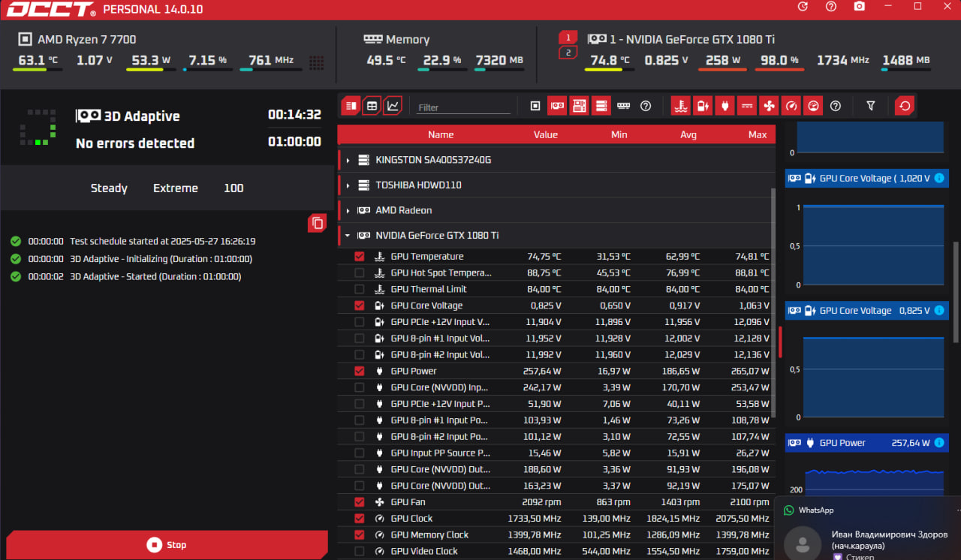Viewport: 961px width, 560px height.
Task: Sort table by Avg column header
Action: tap(688, 134)
